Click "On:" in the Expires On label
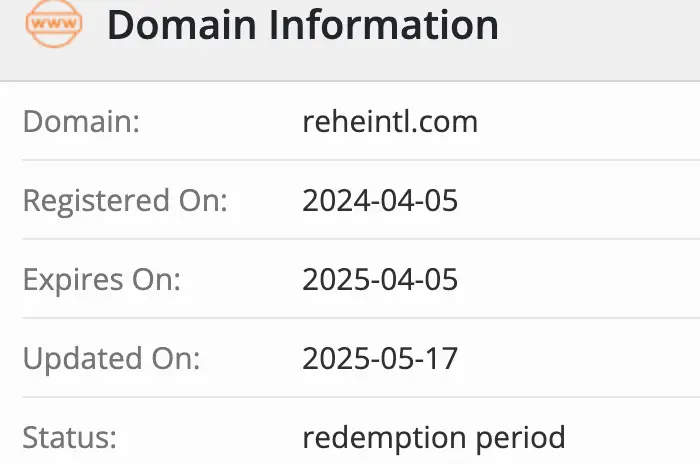 point(158,279)
